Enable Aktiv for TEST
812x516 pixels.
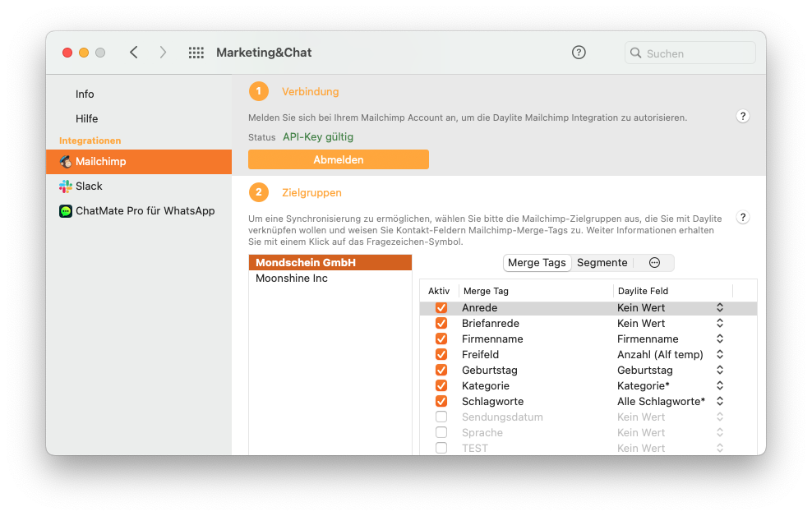tap(441, 448)
